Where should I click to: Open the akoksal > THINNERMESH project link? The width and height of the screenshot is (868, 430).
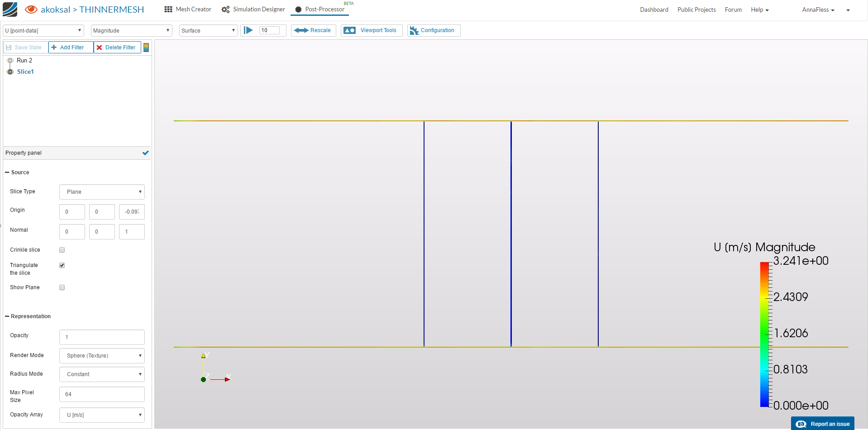coord(92,10)
